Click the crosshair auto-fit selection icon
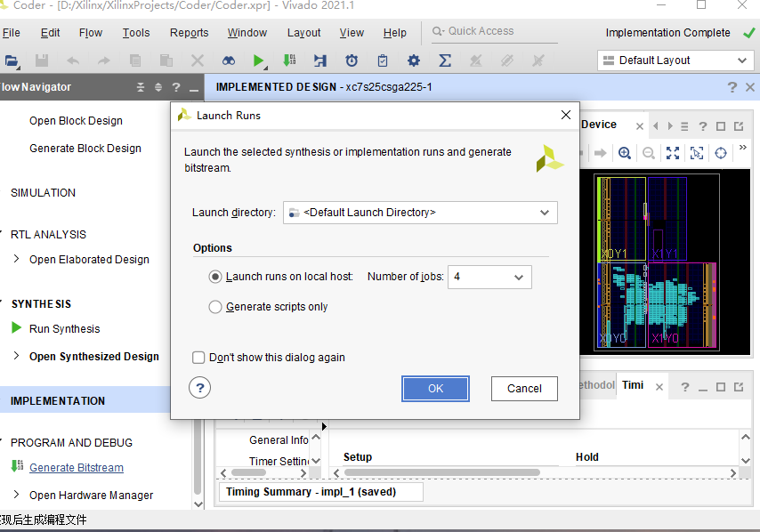 (721, 153)
